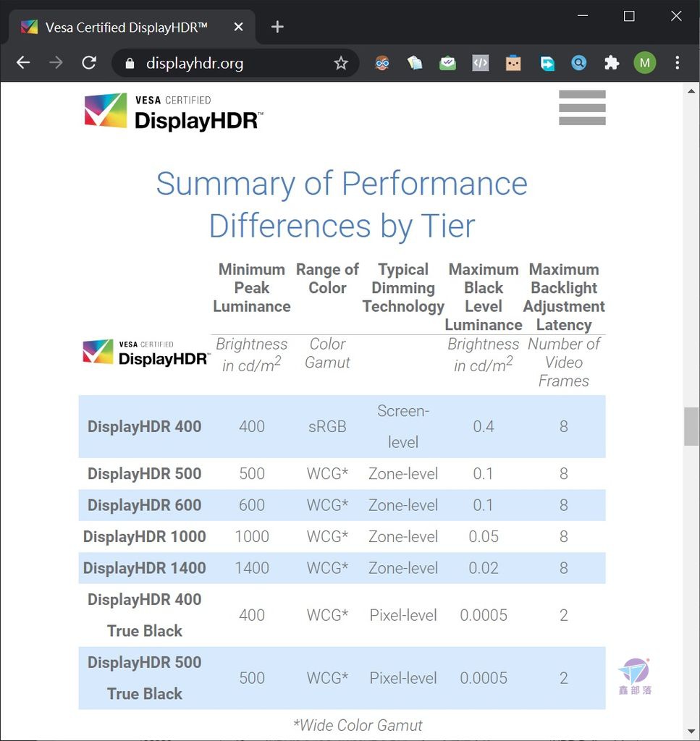Click Maximum Backlight Adjustment Latency header
Screen dimensions: 700x741
click(564, 297)
